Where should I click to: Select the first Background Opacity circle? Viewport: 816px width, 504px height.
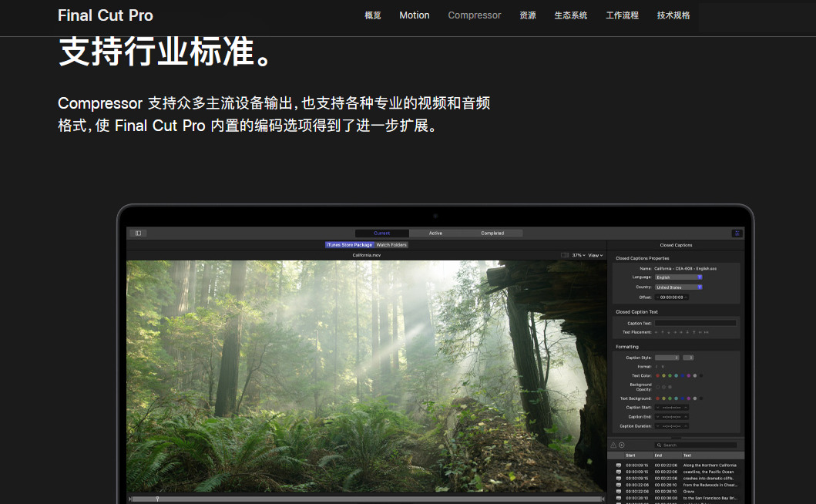point(657,387)
